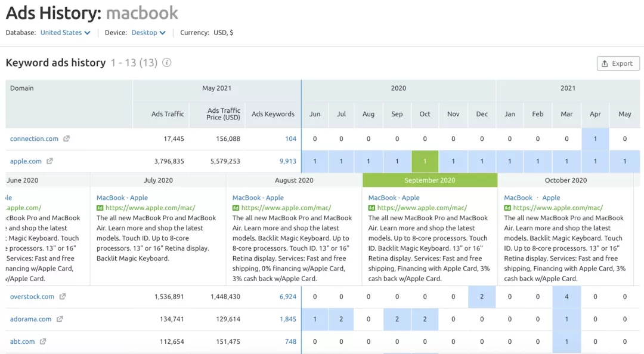Expand the Desktop device dropdown
Screen dimensions: 644x354
coord(148,32)
